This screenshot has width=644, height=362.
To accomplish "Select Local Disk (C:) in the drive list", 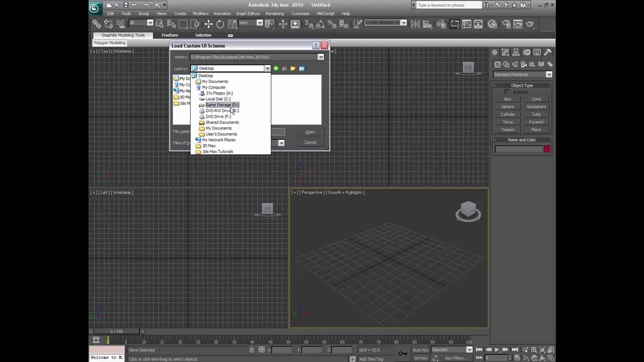I will click(x=218, y=99).
